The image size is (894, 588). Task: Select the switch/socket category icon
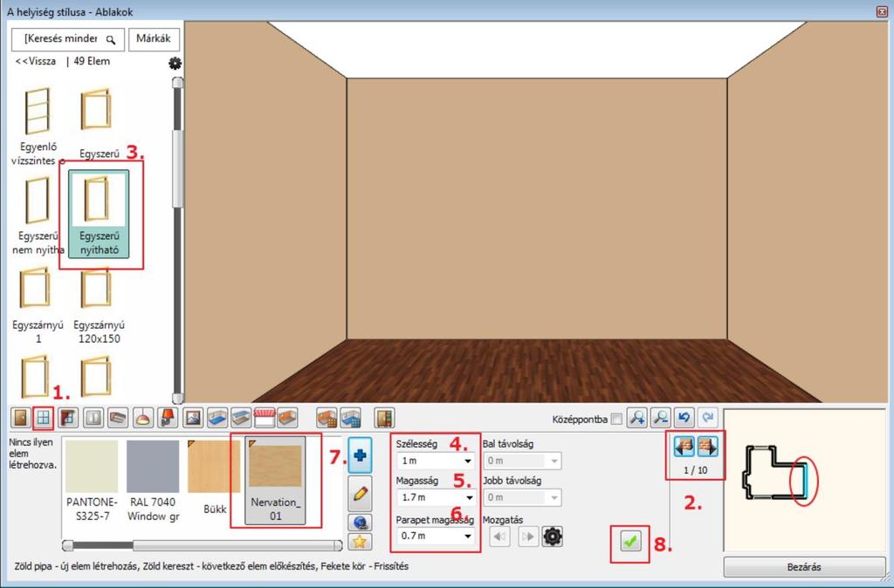click(x=93, y=418)
